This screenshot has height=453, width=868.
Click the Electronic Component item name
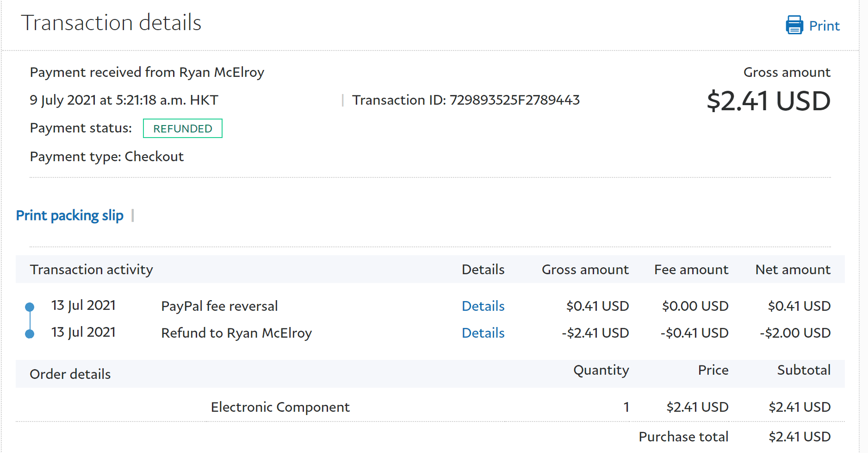(x=280, y=407)
